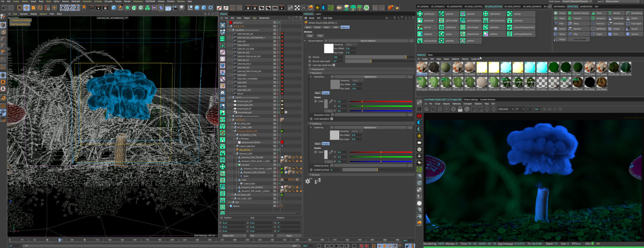Collapse the Volume Medium disclosure arrow
Image resolution: width=644 pixels, height=248 pixels.
tap(305, 41)
